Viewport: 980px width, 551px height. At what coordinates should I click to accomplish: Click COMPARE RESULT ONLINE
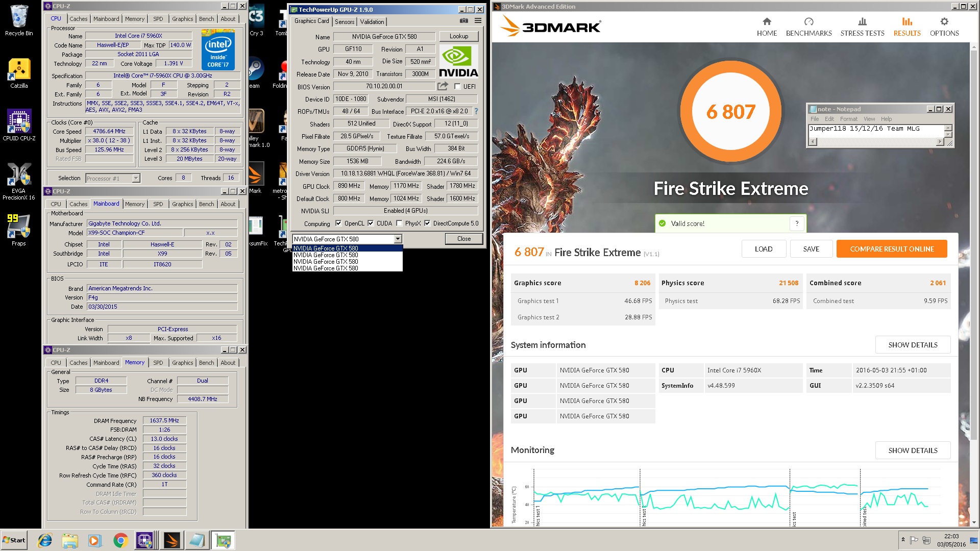click(x=892, y=249)
